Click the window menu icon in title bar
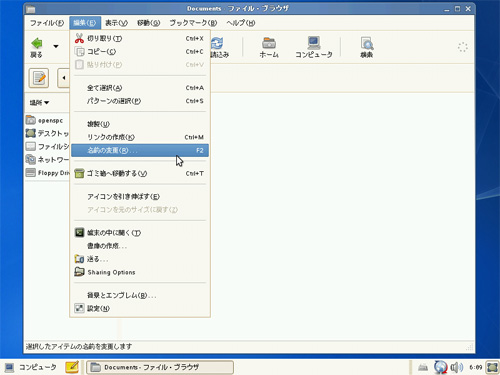The width and height of the screenshot is (500, 375). pos(31,9)
